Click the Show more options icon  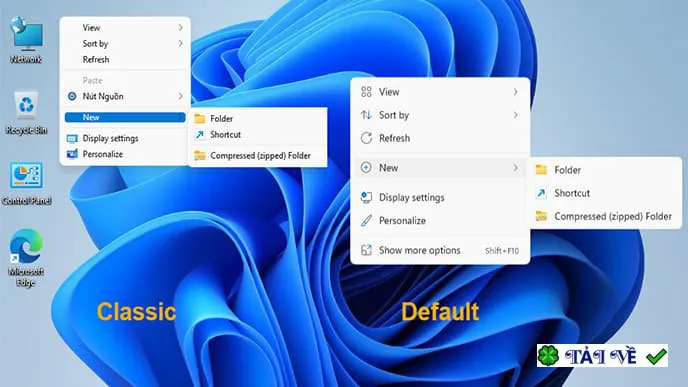[x=366, y=250]
